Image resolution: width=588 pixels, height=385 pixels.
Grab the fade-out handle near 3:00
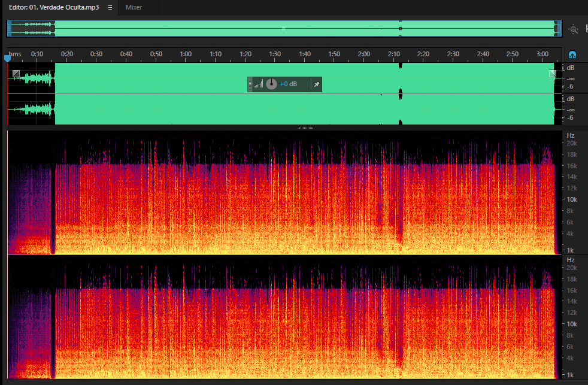553,74
